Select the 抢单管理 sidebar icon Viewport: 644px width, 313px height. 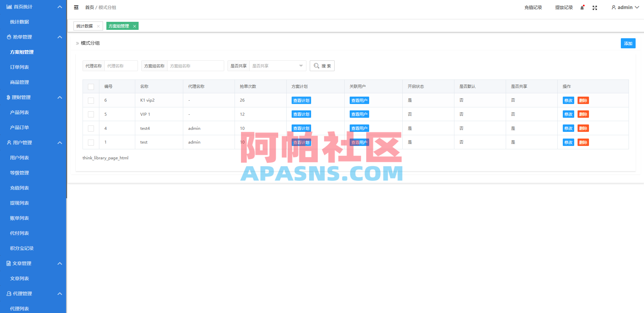[8, 37]
